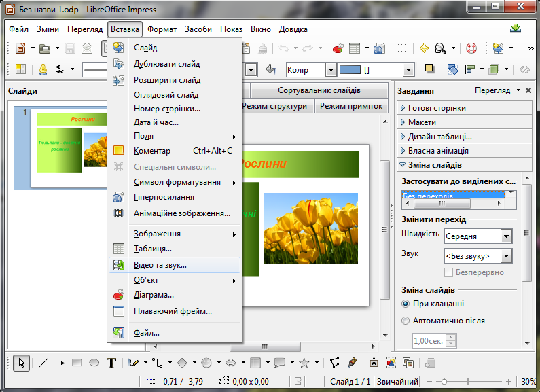Click the Fontwork gallery icon
540x392 pixels.
pyautogui.click(x=374, y=363)
